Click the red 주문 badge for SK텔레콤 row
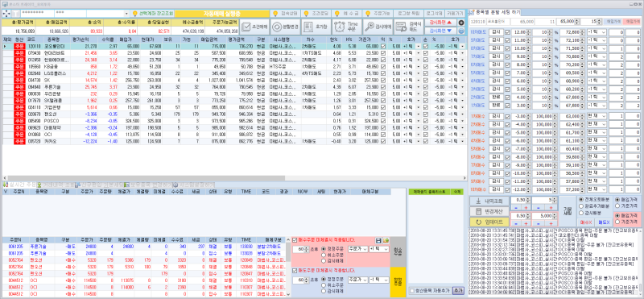 coord(19,100)
